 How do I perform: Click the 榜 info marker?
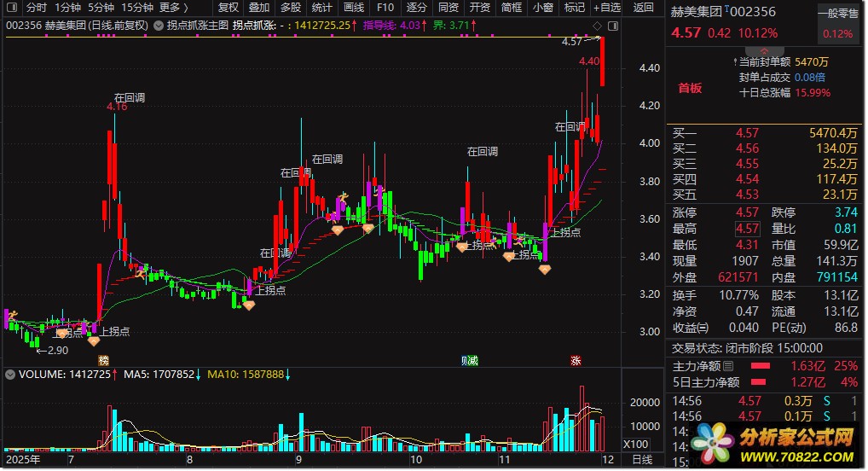[103, 361]
